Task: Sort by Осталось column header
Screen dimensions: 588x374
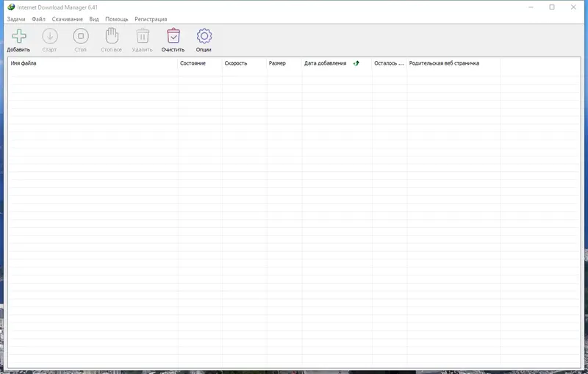Action: tap(390, 63)
